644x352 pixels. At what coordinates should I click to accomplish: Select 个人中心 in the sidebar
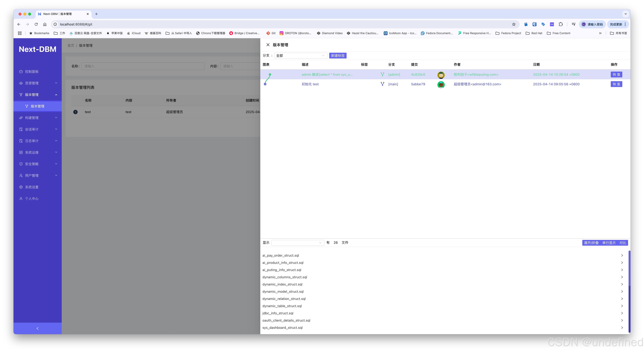(32, 199)
